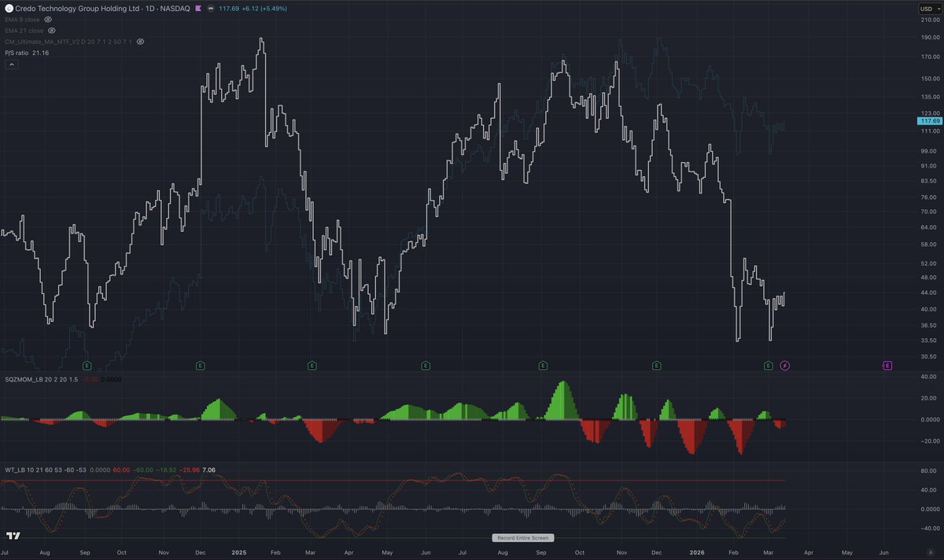
Task: Open the USD currency dropdown
Action: tap(929, 8)
